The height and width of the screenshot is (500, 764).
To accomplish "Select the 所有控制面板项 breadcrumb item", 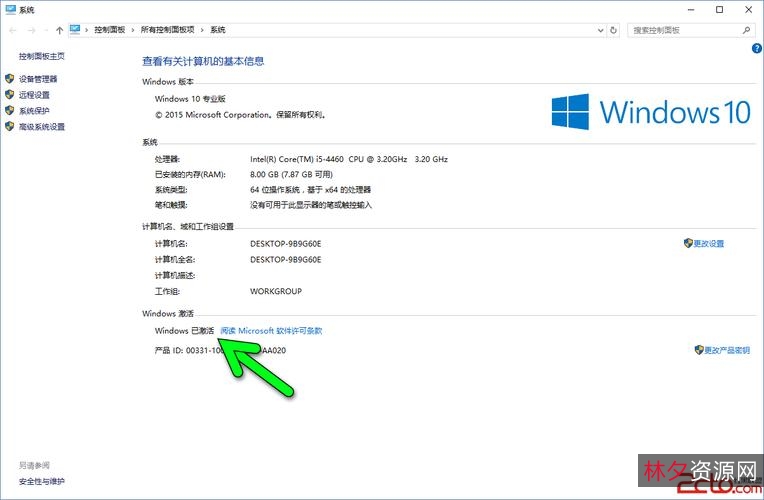I will point(167,30).
